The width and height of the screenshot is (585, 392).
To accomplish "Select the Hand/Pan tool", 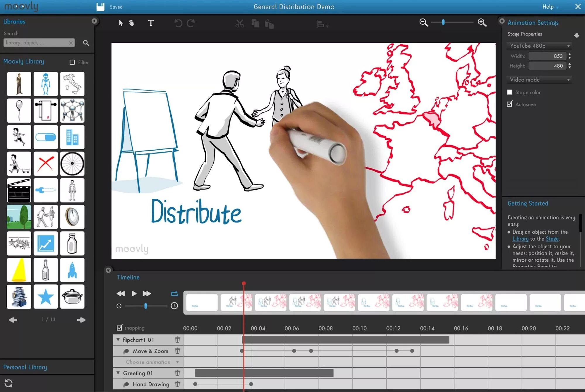I will (x=132, y=23).
